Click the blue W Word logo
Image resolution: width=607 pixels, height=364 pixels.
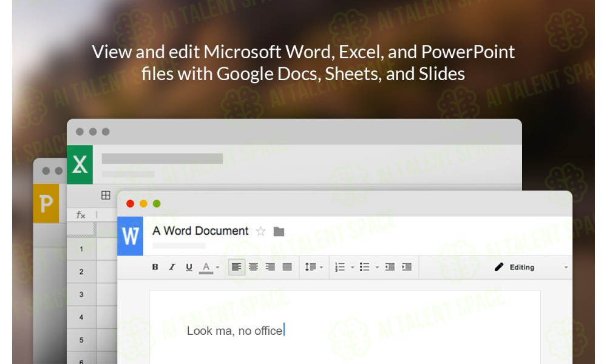click(x=131, y=236)
